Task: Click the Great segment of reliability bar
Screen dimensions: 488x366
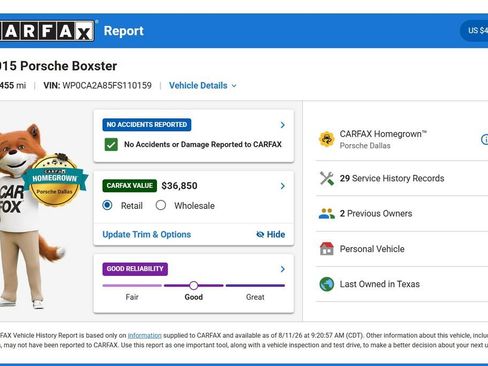Action: point(255,285)
